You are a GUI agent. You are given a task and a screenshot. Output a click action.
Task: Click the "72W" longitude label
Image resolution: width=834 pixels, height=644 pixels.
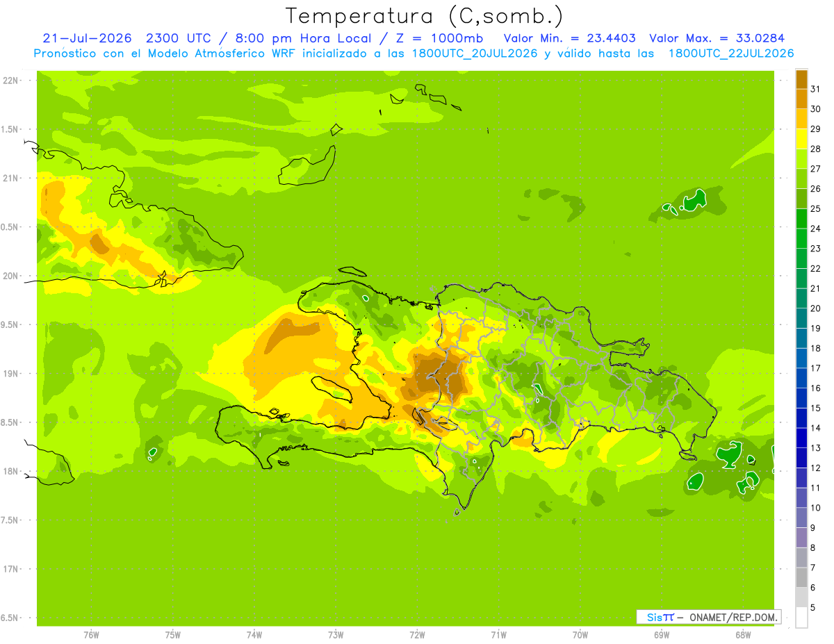coord(417,635)
